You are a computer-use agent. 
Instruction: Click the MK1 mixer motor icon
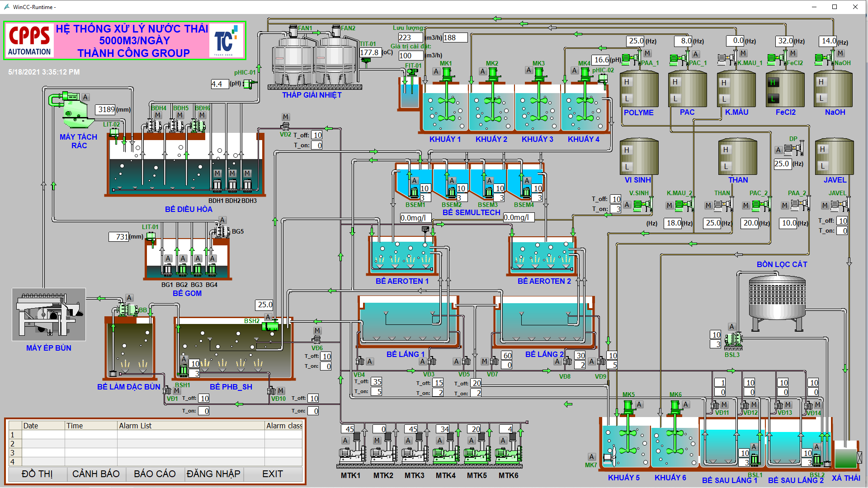(x=447, y=73)
